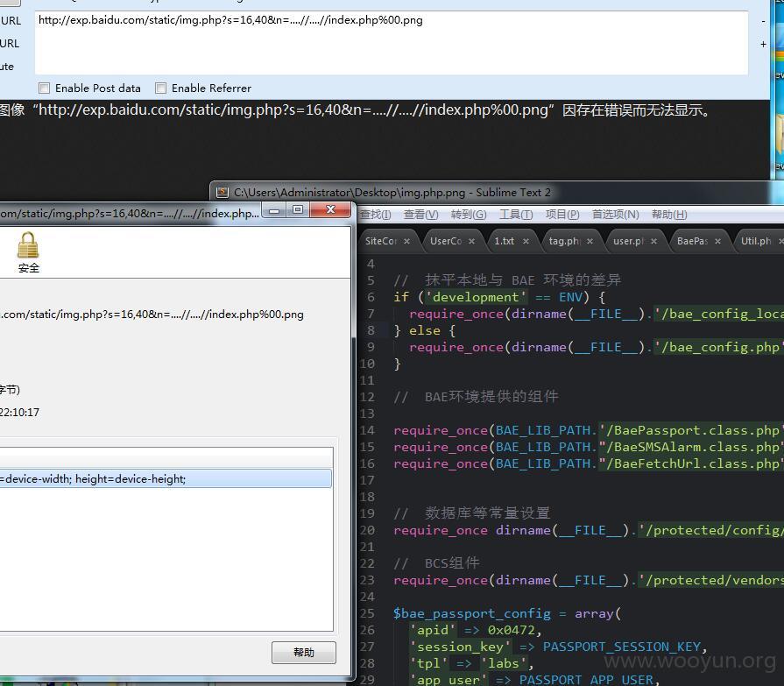
Task: Enable Post data checkbox
Action: point(45,88)
